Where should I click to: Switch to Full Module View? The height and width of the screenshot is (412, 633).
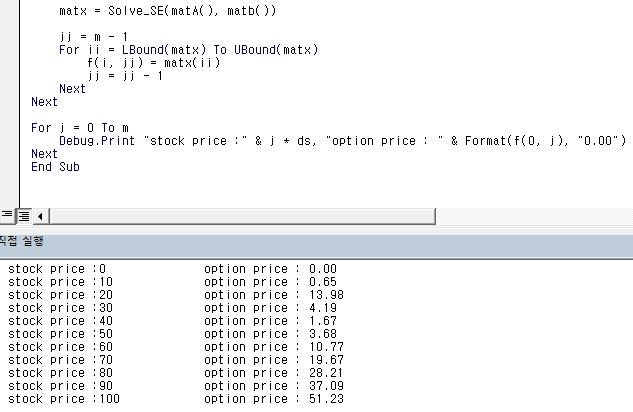pos(23,215)
